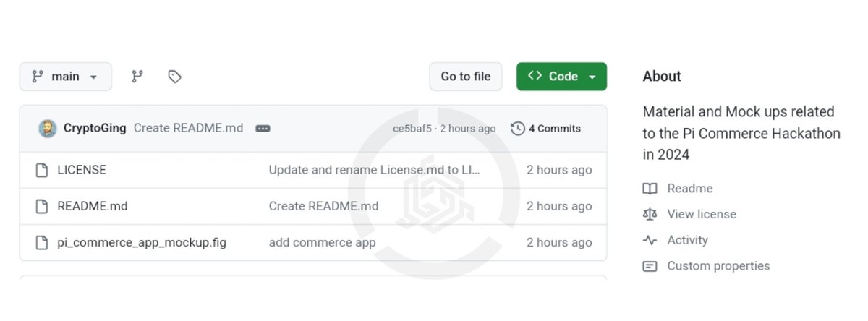Image resolution: width=868 pixels, height=321 pixels.
Task: Open the add commerce app commit
Action: click(x=322, y=242)
